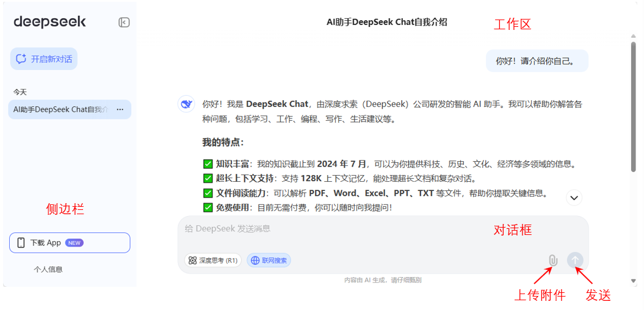644x310 pixels.
Task: Click the phone icon in 下载 App
Action: pyautogui.click(x=21, y=243)
